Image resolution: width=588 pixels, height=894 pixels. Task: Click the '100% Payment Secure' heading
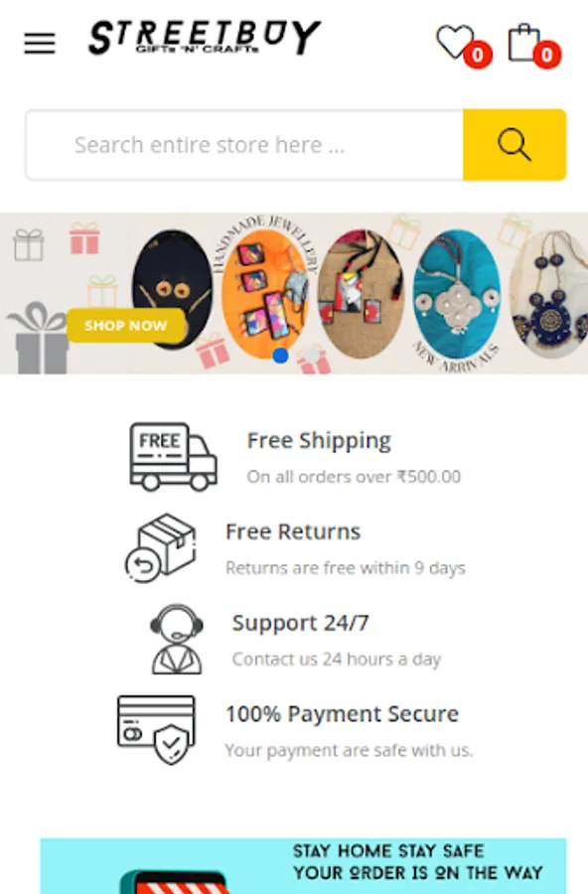coord(343,714)
